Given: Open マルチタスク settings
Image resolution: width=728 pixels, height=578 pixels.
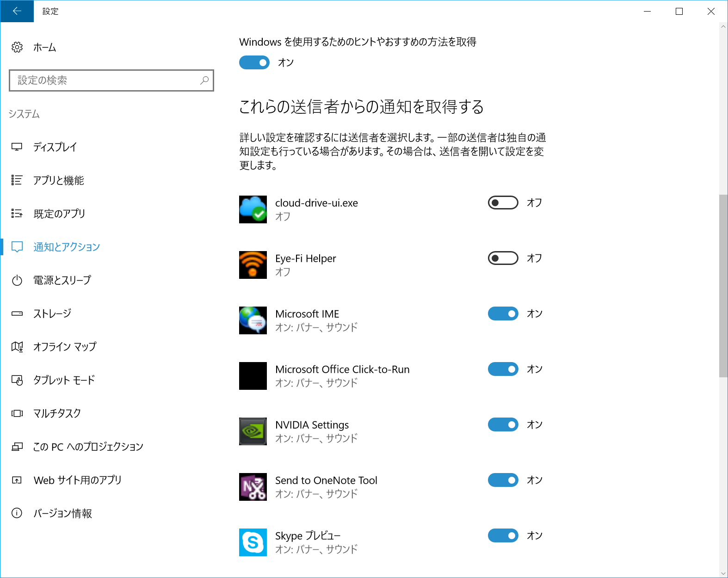Looking at the screenshot, I should [57, 413].
